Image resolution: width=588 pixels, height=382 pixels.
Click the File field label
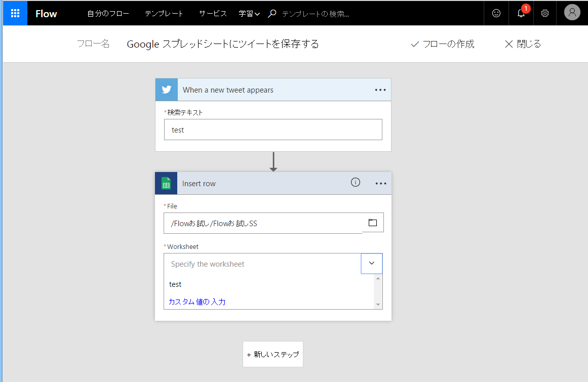coord(172,206)
